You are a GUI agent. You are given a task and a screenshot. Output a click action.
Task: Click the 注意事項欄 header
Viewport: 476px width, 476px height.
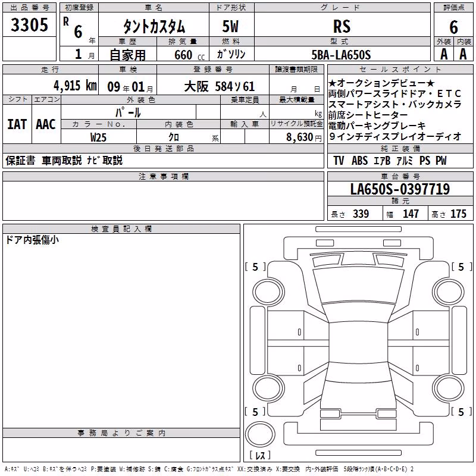[163, 176]
